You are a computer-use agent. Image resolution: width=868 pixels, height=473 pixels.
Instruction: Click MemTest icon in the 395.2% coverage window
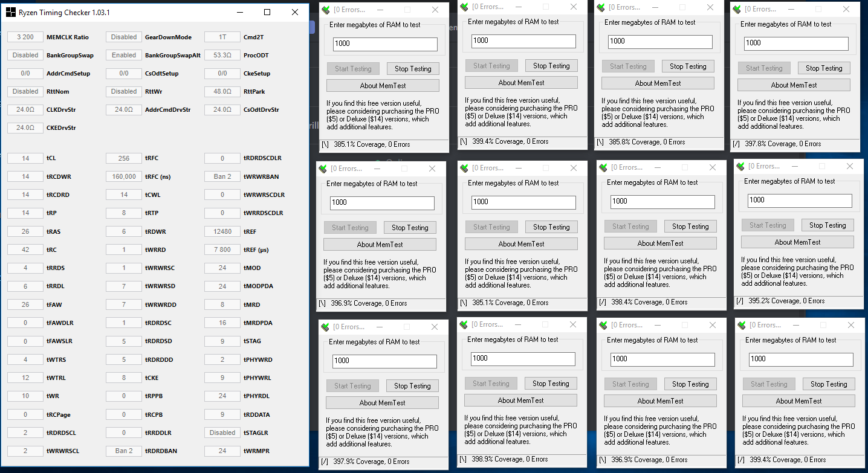[740, 166]
